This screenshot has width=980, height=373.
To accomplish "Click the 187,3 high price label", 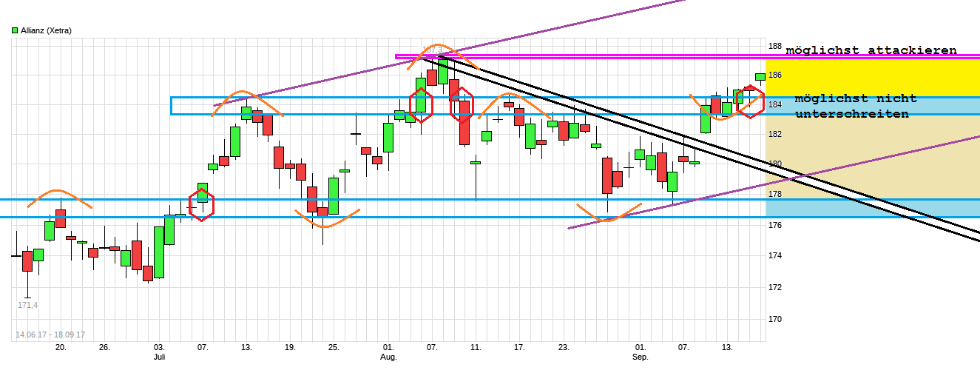I will click(x=431, y=50).
